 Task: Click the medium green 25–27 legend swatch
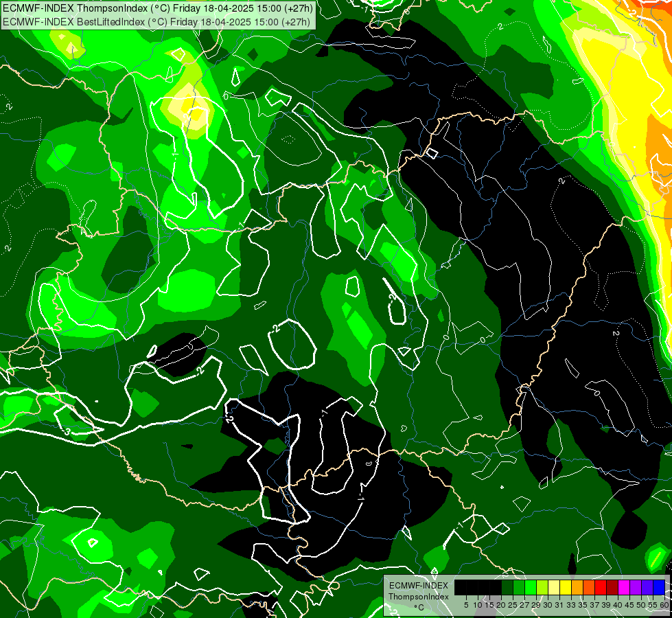[519, 588]
